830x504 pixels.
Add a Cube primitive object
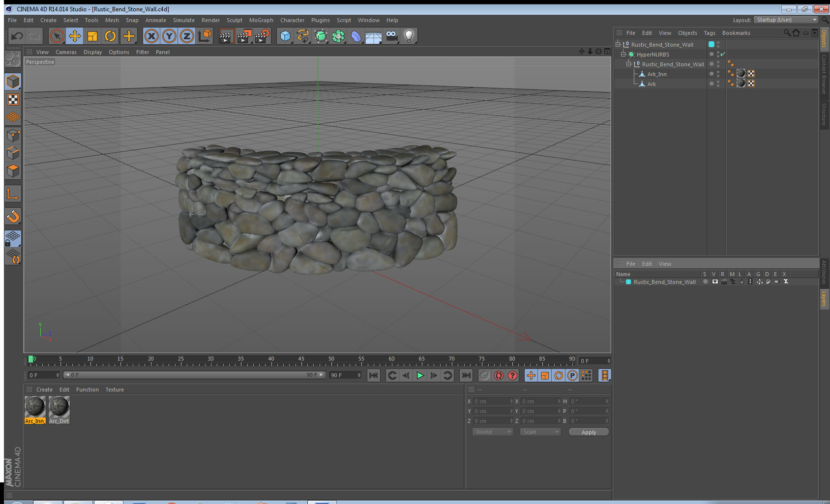click(285, 36)
